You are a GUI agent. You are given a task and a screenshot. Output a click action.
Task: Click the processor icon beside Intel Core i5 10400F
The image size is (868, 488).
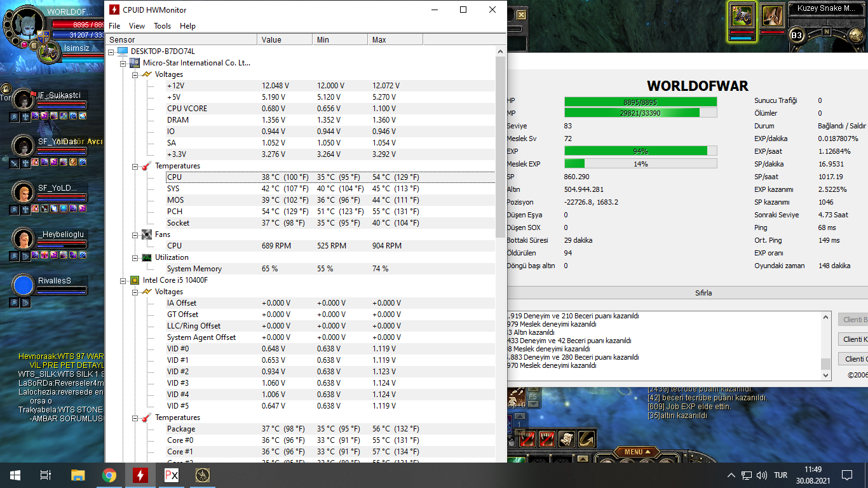click(x=134, y=280)
